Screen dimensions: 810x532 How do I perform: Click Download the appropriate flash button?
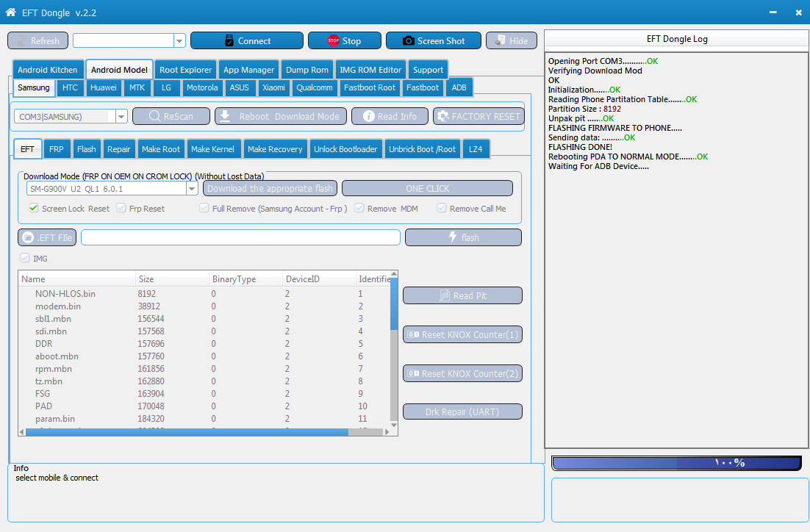pyautogui.click(x=270, y=189)
